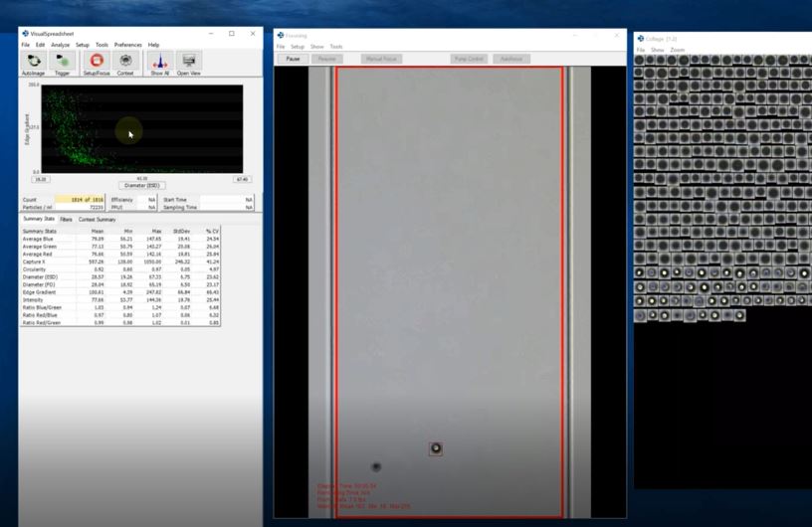The width and height of the screenshot is (812, 527).
Task: Click the Open View monitor icon
Action: [188, 61]
